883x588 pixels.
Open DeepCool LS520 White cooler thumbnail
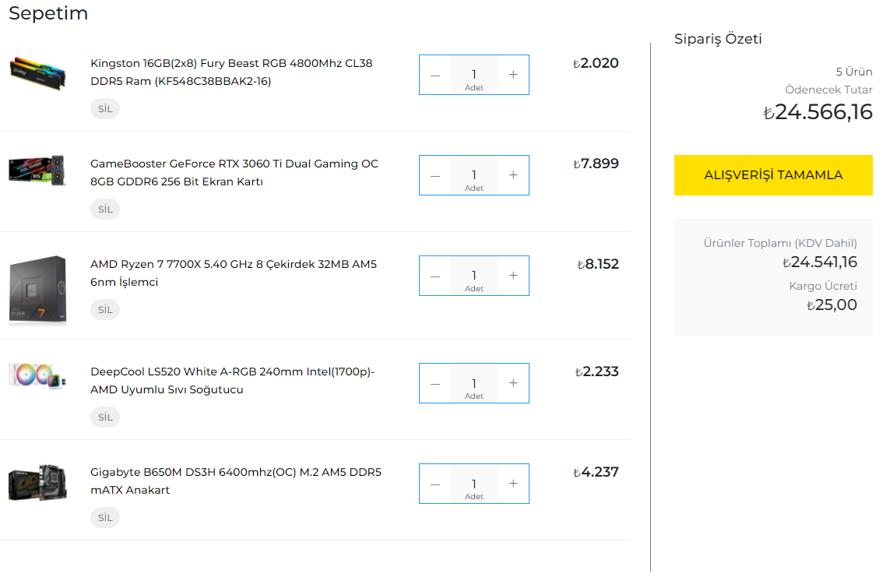tap(37, 375)
